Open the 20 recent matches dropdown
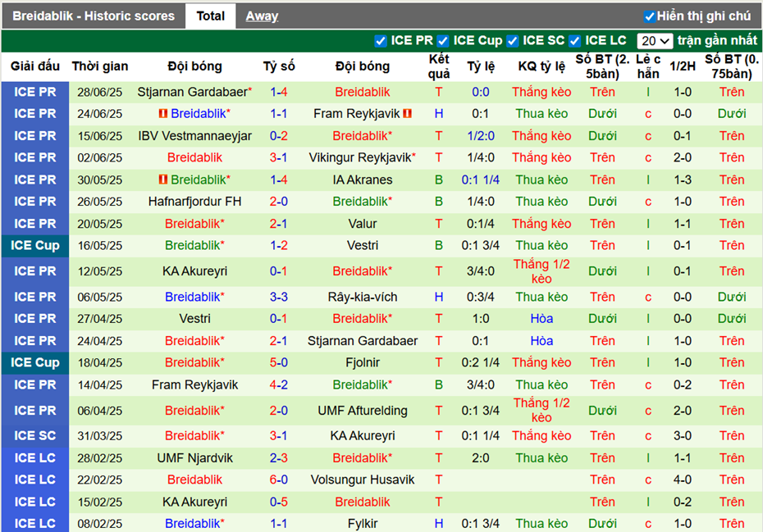763x532 pixels. [x=655, y=41]
